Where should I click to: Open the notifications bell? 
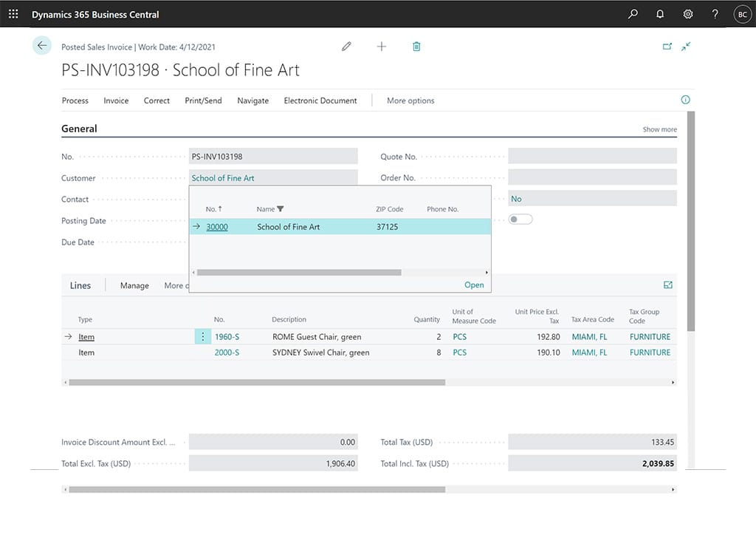pyautogui.click(x=660, y=14)
